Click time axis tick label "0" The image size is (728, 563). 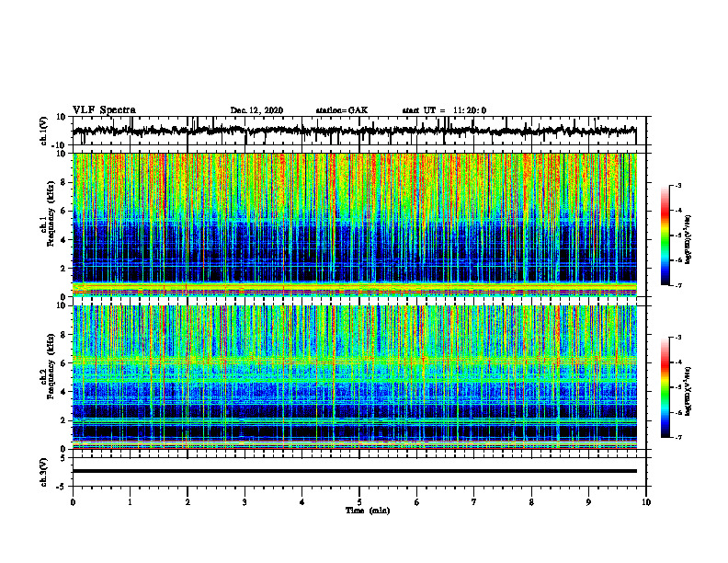point(73,502)
